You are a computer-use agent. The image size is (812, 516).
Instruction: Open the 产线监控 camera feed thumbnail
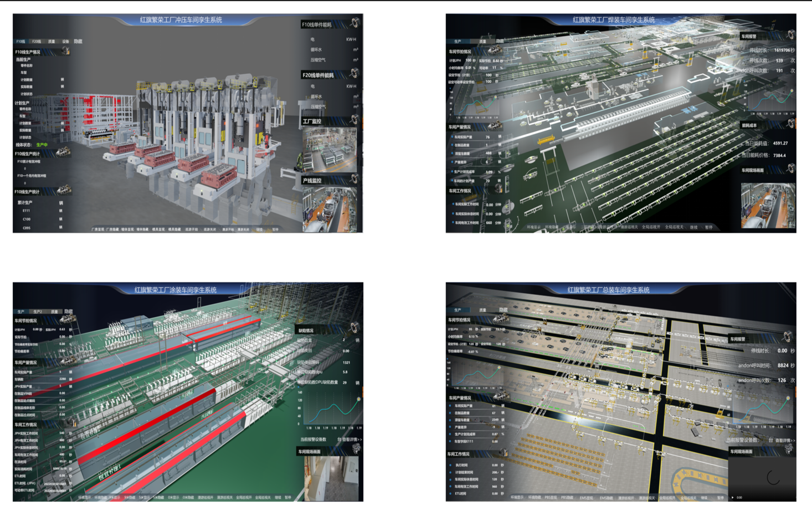[330, 209]
